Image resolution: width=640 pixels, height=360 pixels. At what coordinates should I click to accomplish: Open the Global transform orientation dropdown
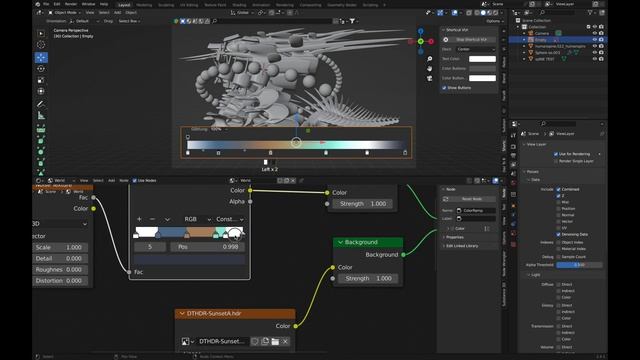click(x=242, y=13)
